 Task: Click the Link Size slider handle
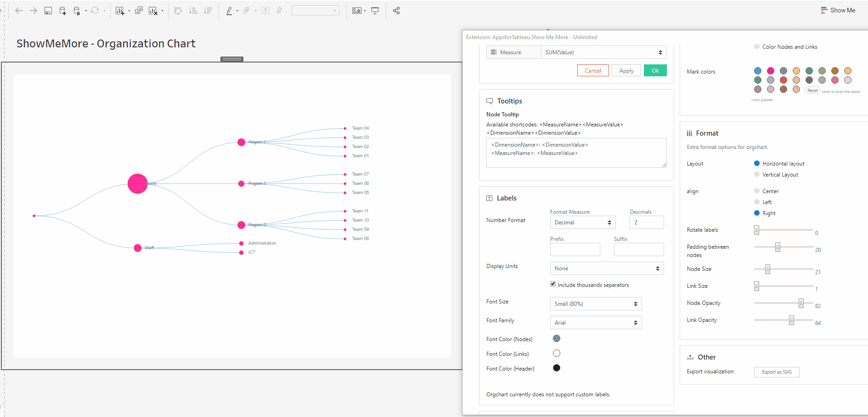(x=756, y=286)
